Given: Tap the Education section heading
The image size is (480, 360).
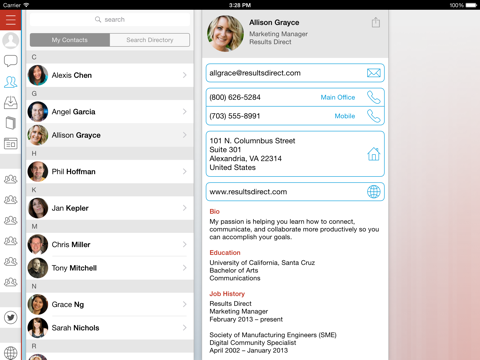Looking at the screenshot, I should [x=225, y=253].
